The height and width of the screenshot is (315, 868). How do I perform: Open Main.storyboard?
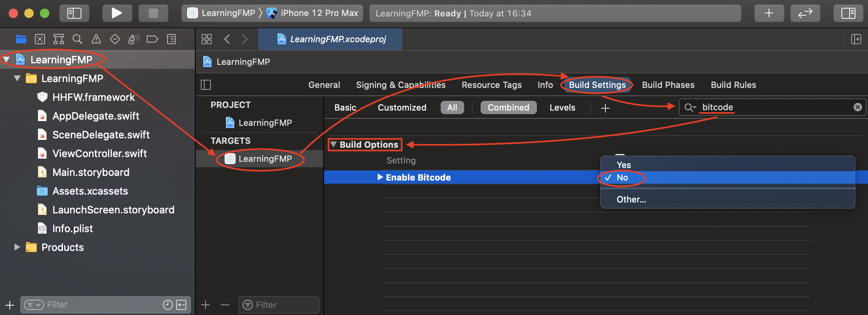point(91,172)
